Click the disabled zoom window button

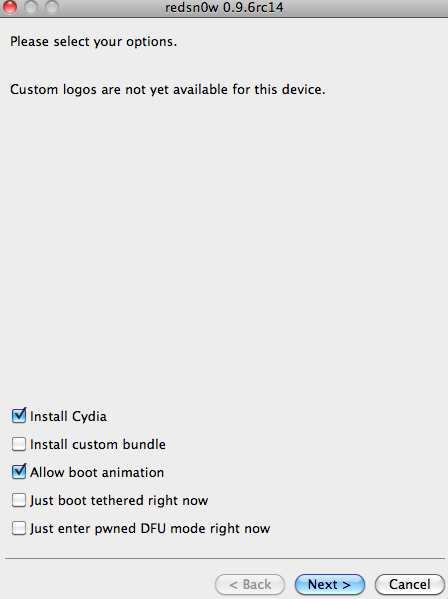click(x=52, y=7)
